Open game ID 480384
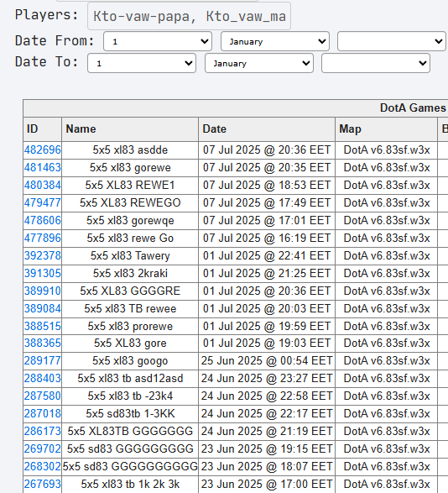The width and height of the screenshot is (448, 493). click(x=43, y=185)
